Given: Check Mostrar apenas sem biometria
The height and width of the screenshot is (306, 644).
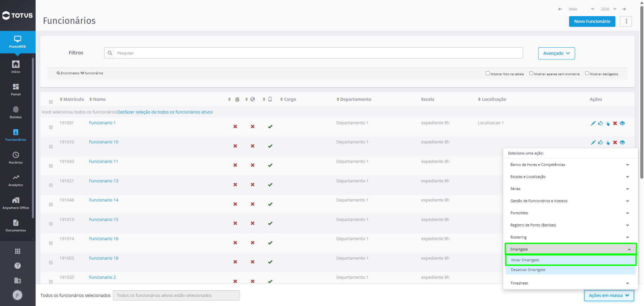Looking at the screenshot, I should tap(531, 73).
